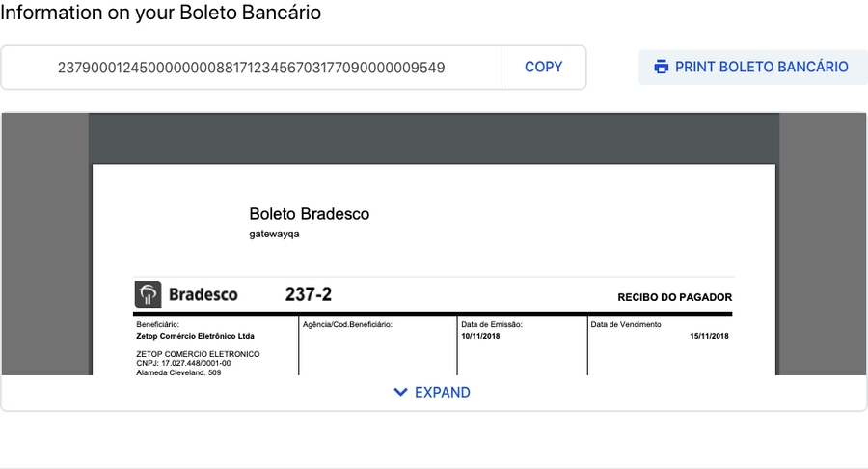Click the "gatewayqa" text under the title
Viewport: 868px width, 469px height.
(x=275, y=234)
